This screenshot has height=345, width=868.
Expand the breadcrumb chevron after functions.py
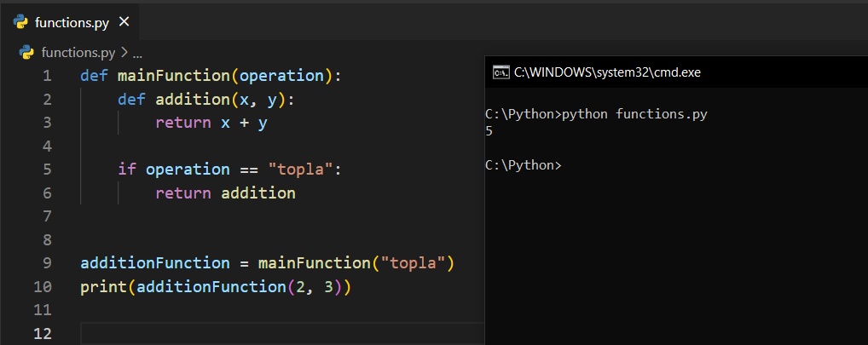point(124,53)
